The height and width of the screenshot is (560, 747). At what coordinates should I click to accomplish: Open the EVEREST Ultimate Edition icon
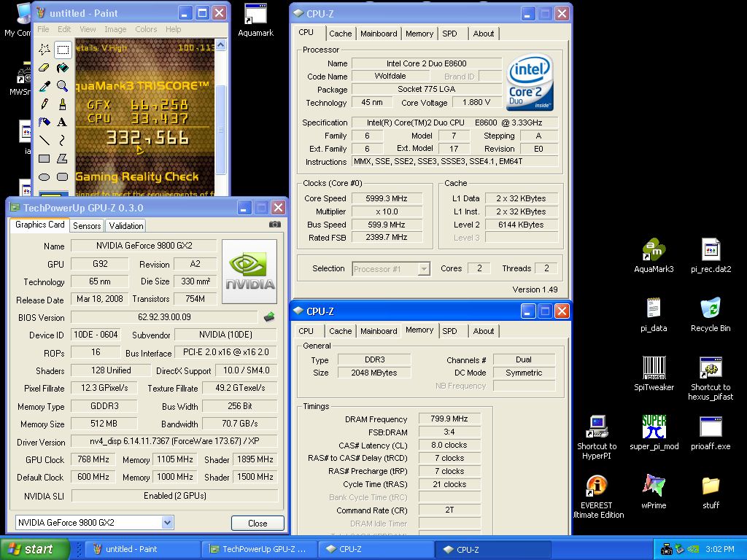597,497
